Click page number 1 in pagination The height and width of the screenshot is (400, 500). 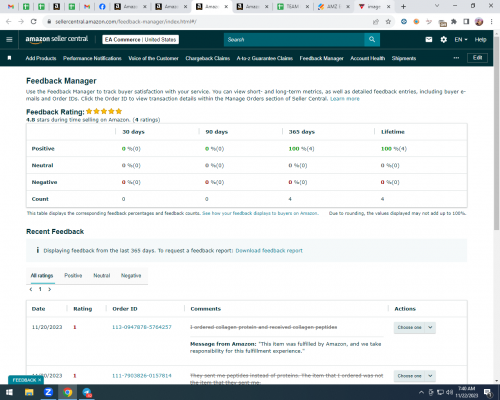click(40, 289)
